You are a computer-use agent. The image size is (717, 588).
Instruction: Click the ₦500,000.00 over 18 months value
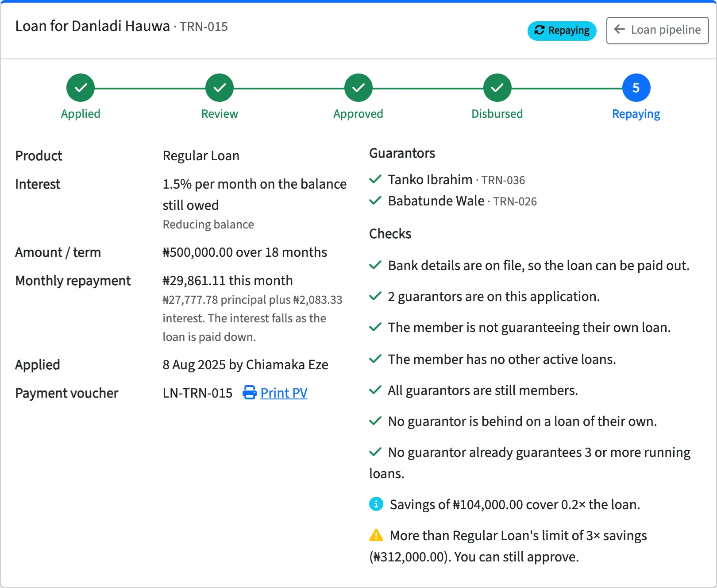(x=245, y=252)
